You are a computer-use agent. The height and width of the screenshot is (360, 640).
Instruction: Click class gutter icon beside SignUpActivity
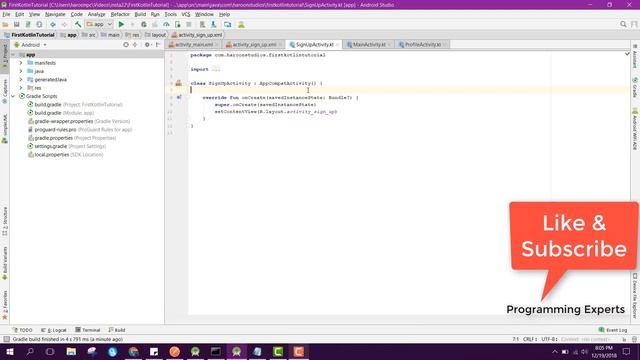178,83
